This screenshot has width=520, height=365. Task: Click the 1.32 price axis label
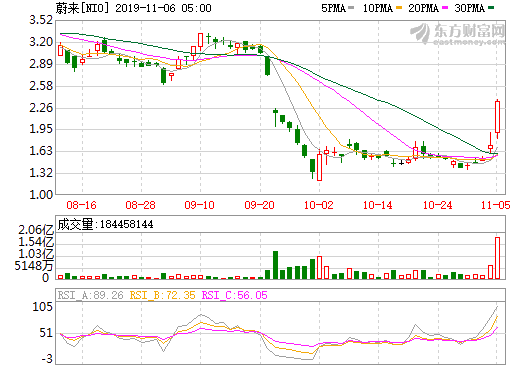(41, 173)
